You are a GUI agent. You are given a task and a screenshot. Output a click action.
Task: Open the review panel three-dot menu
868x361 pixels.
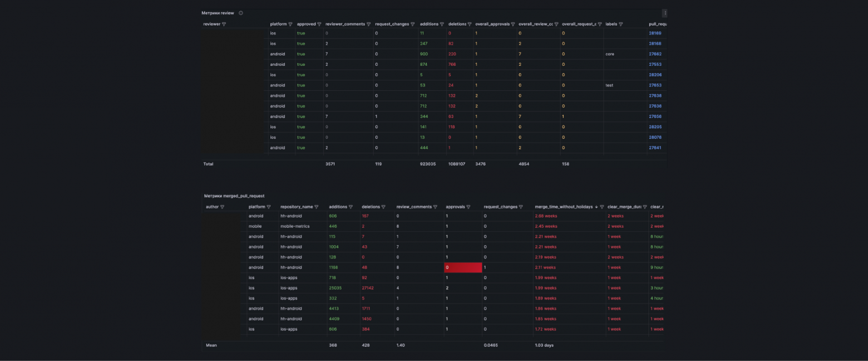coord(664,13)
